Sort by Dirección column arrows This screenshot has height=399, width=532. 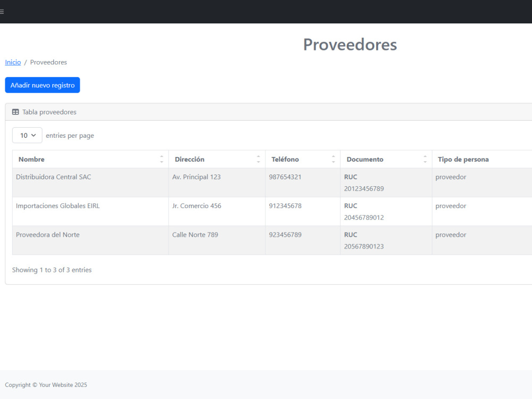pyautogui.click(x=258, y=159)
